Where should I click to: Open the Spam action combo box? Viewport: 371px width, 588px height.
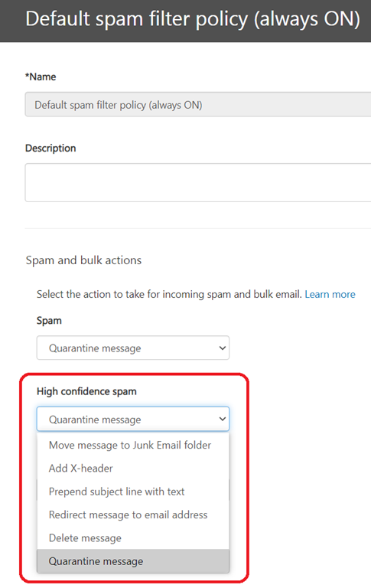pos(133,348)
